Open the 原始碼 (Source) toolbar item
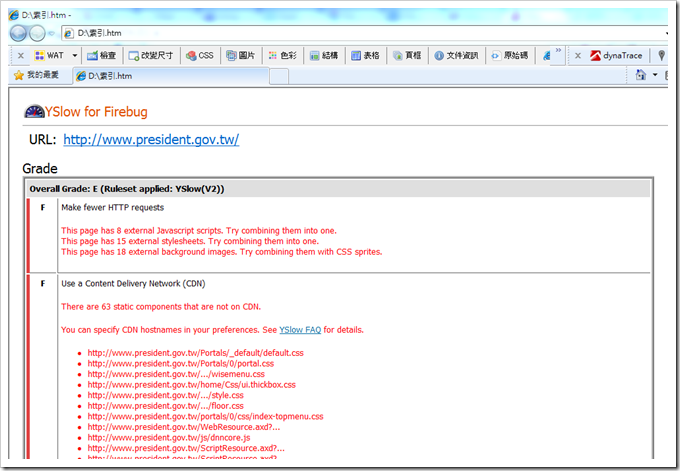Screen dimensions: 680x471 click(x=510, y=56)
